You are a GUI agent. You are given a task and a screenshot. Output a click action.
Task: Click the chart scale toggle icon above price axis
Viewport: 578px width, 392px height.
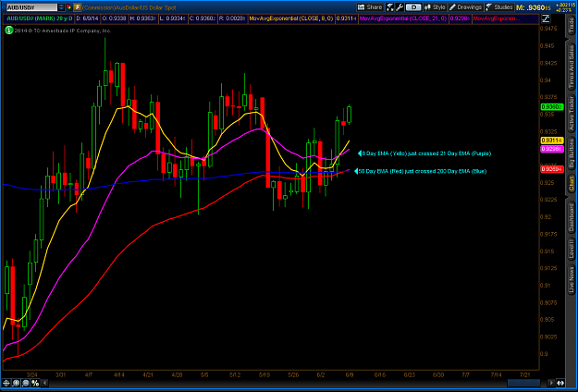pyautogui.click(x=546, y=18)
